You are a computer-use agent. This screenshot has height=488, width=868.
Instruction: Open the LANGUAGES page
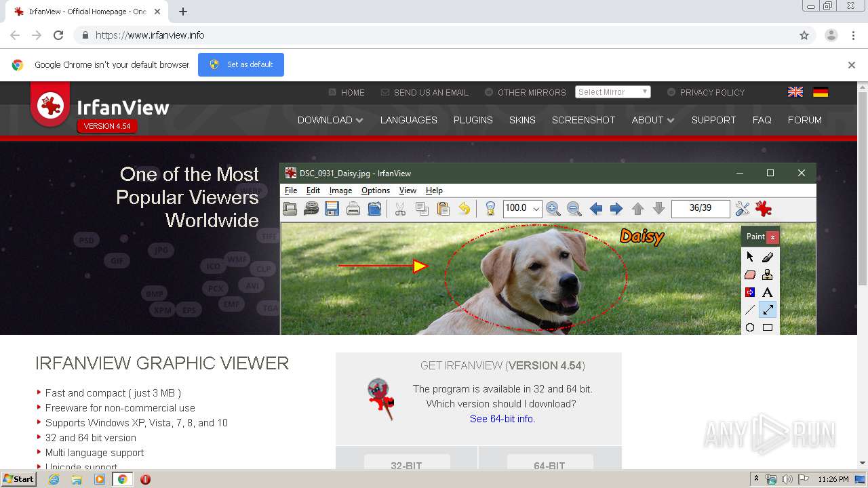coord(408,120)
